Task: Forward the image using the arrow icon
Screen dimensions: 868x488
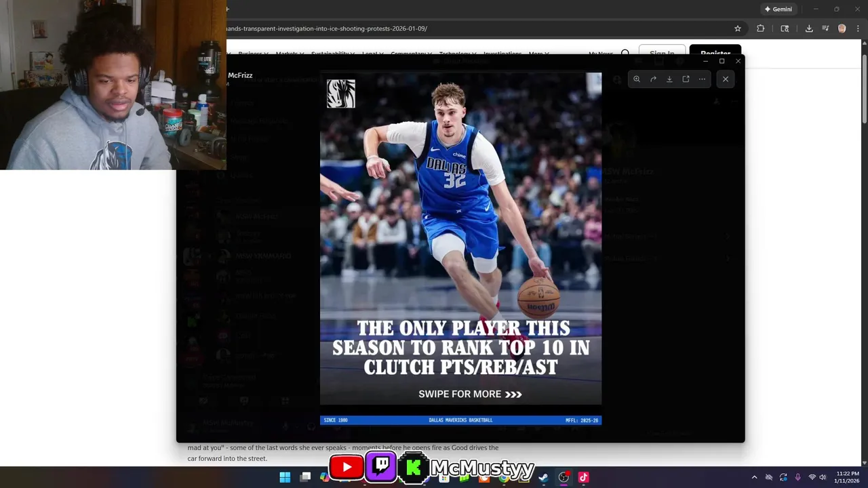Action: pyautogui.click(x=653, y=79)
